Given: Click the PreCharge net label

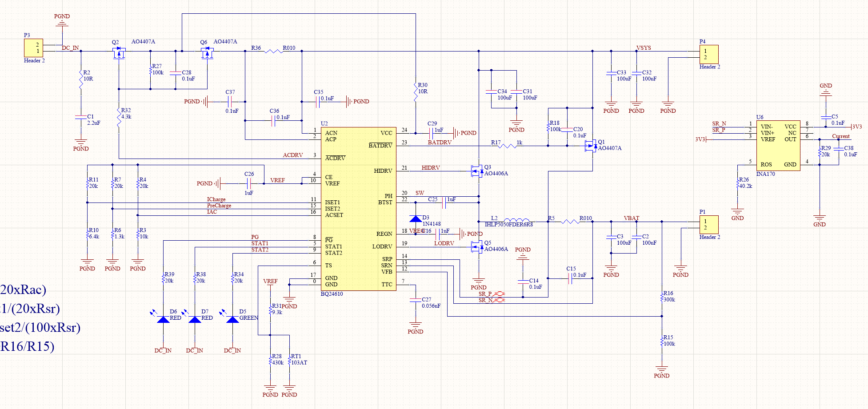Looking at the screenshot, I should [219, 206].
